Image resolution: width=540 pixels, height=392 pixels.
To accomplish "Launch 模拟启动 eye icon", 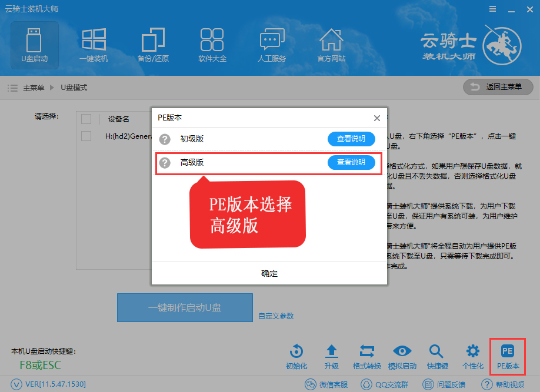I will [x=402, y=357].
